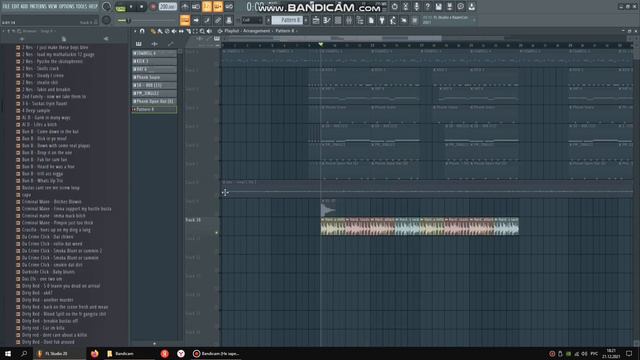Open the Pattern 8 selector dropdown
The height and width of the screenshot is (360, 640).
pyautogui.click(x=287, y=20)
